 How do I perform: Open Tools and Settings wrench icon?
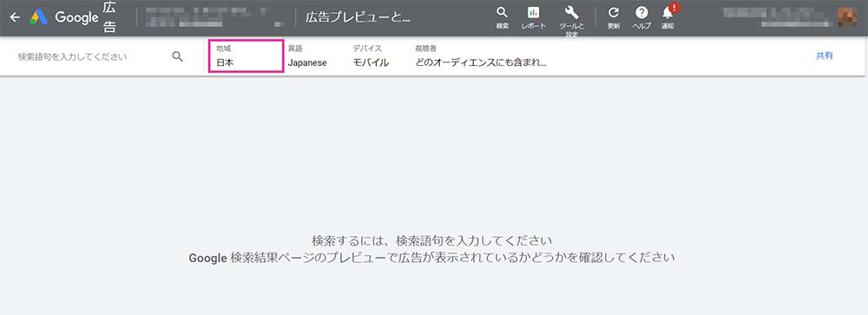pyautogui.click(x=572, y=21)
